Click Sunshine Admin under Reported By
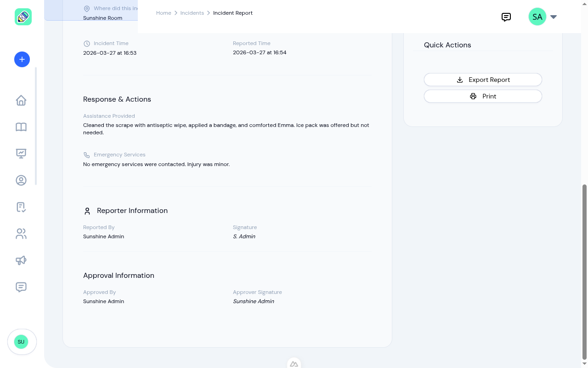 (103, 236)
